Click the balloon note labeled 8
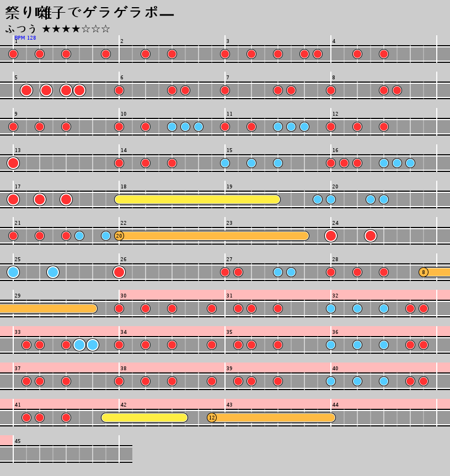 click(424, 272)
